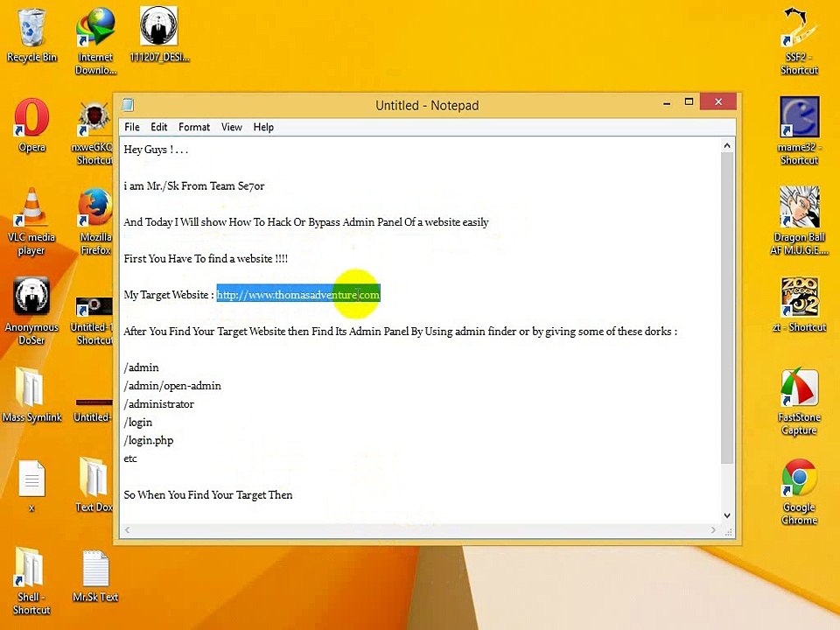Click 'So When You Find Your Target Then'
840x630 pixels.
[x=208, y=495]
